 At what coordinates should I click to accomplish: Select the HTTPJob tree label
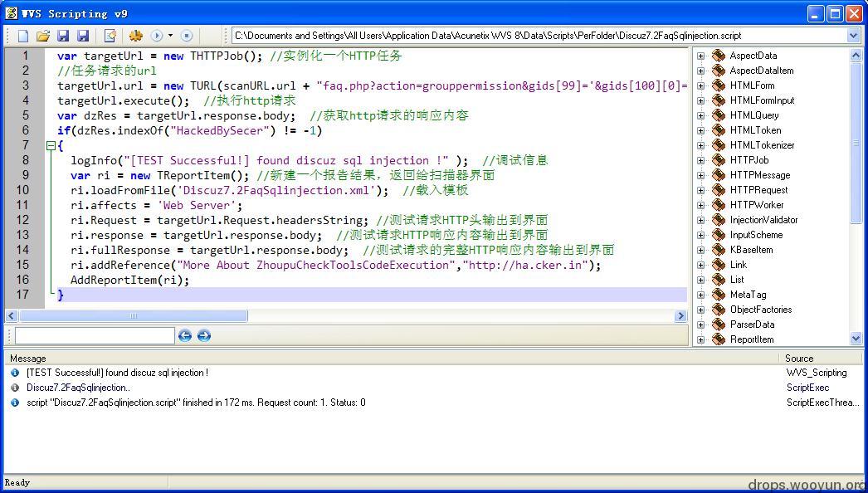(749, 160)
